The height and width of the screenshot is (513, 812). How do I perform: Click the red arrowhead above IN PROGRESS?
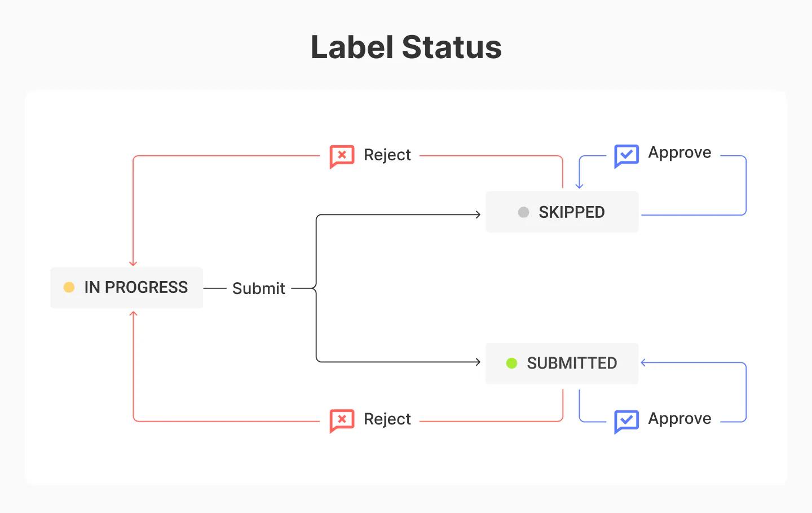pyautogui.click(x=133, y=263)
